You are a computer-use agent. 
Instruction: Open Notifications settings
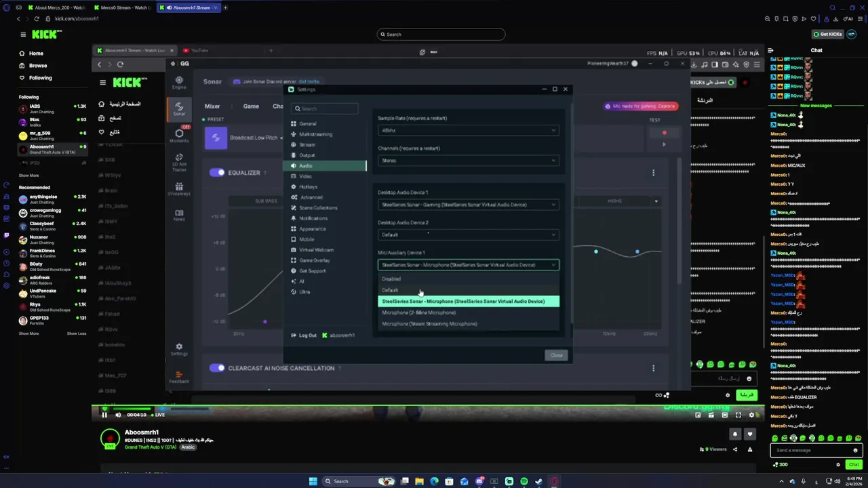(x=313, y=218)
